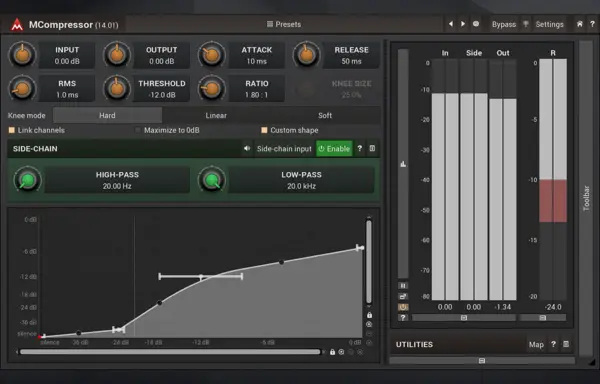
Task: Click the RATIO 1.80 : 1 value field
Action: 256,89
